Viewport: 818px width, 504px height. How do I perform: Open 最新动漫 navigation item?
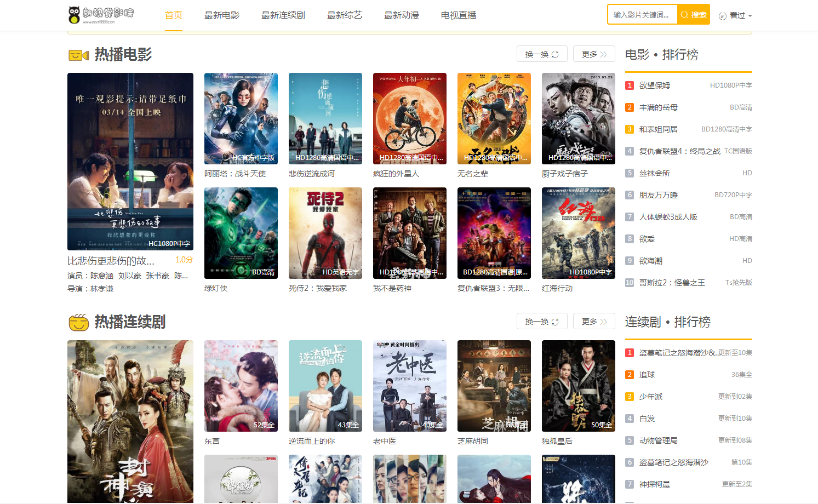pos(402,15)
